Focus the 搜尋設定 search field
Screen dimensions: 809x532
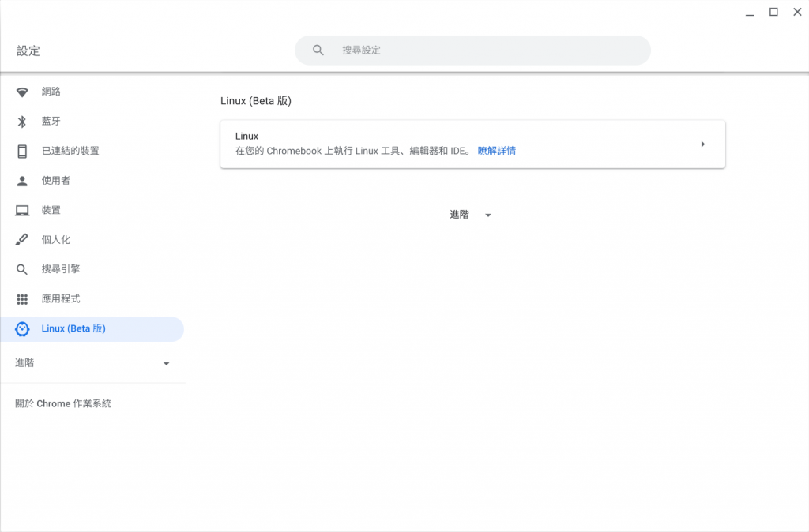point(472,50)
